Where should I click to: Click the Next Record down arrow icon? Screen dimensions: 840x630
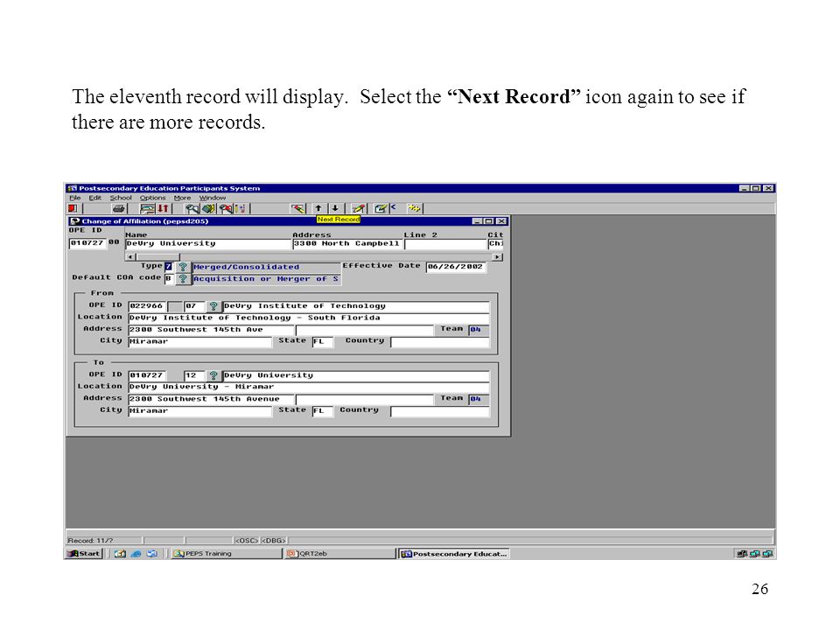(335, 208)
